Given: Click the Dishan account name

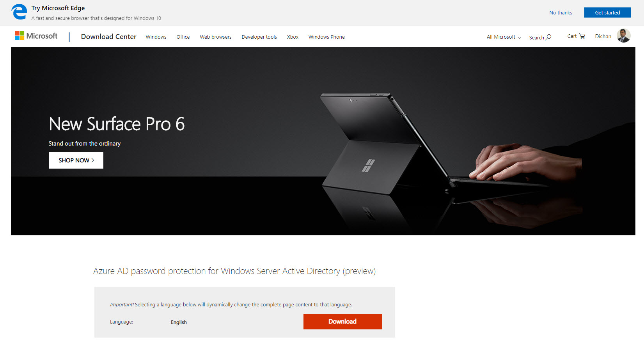Looking at the screenshot, I should (603, 36).
